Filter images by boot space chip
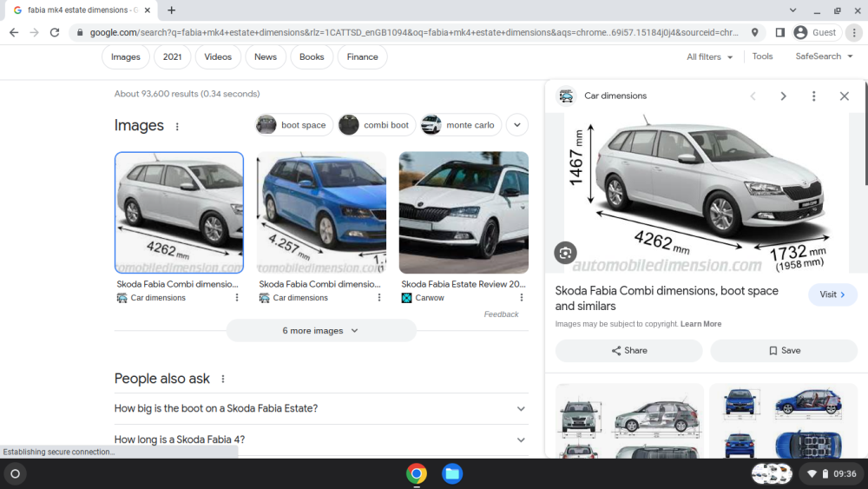868x489 pixels. coord(294,125)
